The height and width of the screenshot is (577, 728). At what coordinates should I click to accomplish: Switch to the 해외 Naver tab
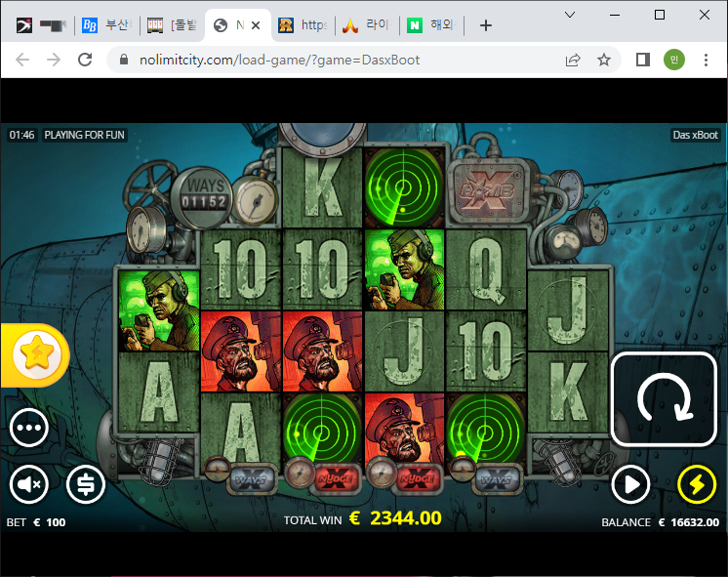[x=431, y=25]
